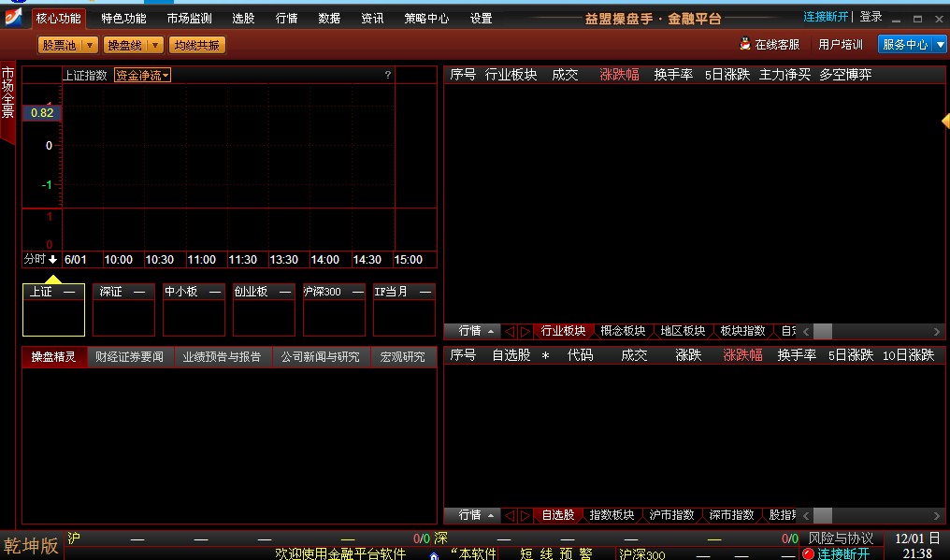Sort by the 涨跌幅 column header
The height and width of the screenshot is (560, 950).
coord(617,74)
